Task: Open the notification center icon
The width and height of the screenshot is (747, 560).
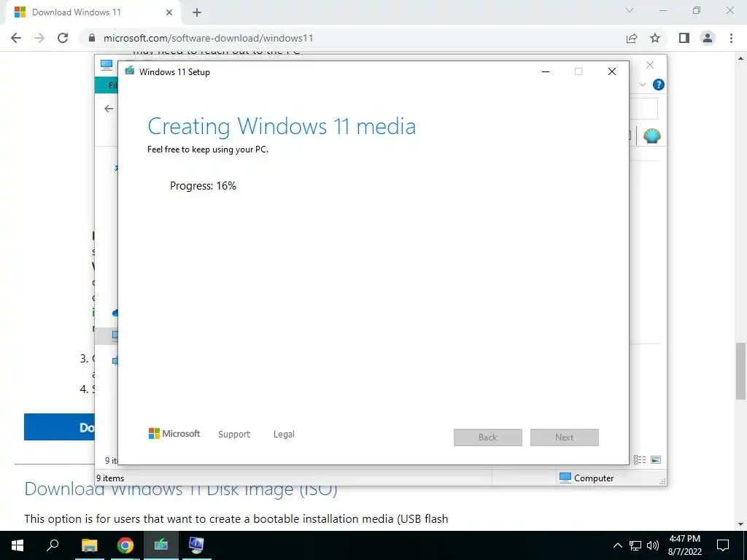Action: click(723, 545)
